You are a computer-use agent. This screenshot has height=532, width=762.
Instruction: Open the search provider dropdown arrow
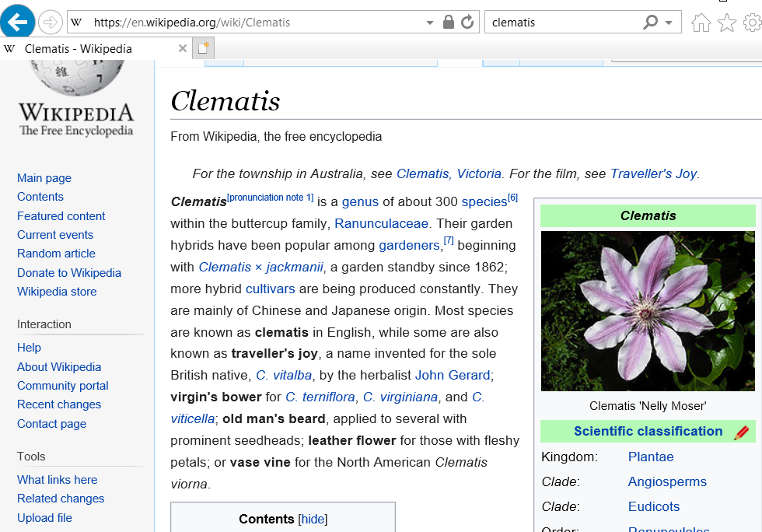(669, 23)
